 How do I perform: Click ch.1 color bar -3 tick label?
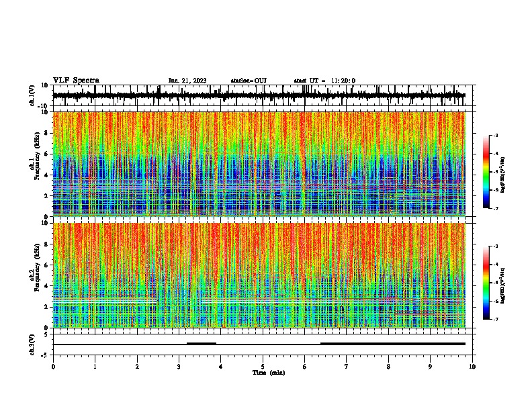(x=496, y=135)
